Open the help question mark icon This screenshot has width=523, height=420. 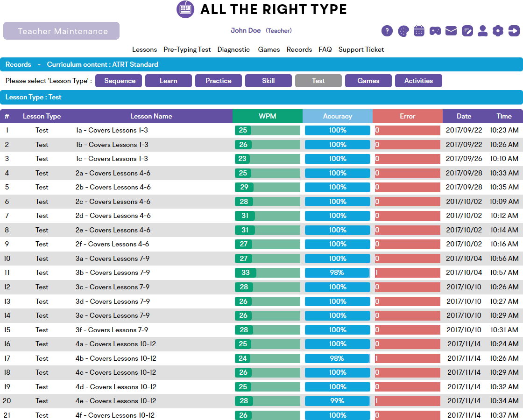point(387,31)
